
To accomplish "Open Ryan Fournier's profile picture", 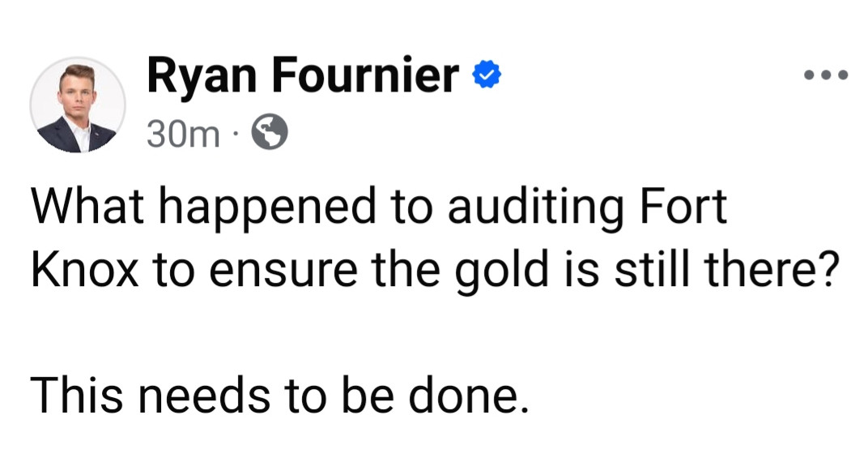I will [78, 105].
